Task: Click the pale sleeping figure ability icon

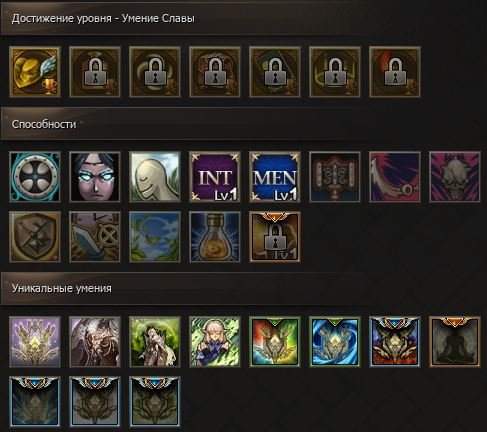Action: pos(155,177)
